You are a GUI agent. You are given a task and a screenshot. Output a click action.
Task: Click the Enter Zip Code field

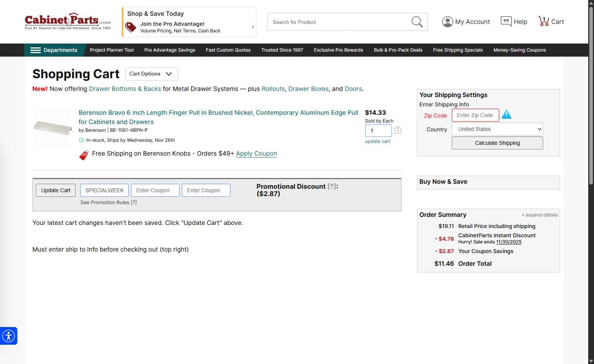click(475, 115)
